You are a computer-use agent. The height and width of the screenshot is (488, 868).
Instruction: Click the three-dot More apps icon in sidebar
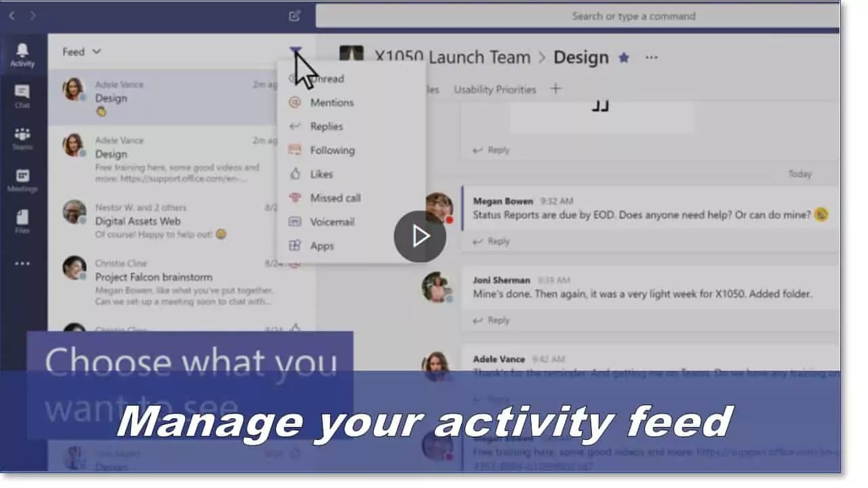[22, 263]
